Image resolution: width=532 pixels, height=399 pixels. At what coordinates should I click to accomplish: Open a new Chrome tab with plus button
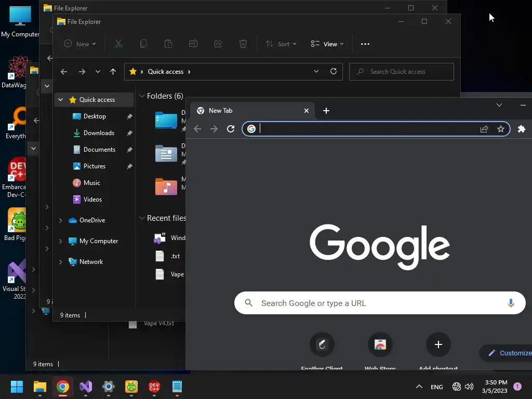click(326, 111)
